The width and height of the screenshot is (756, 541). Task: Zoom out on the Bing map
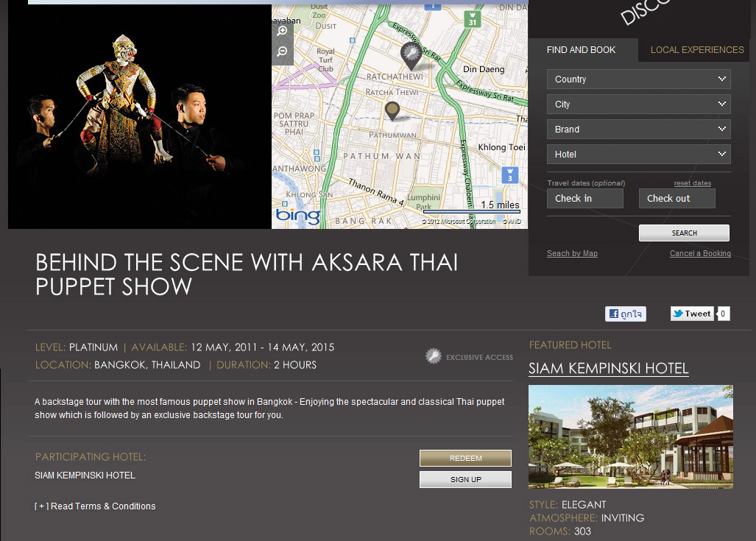click(x=283, y=51)
